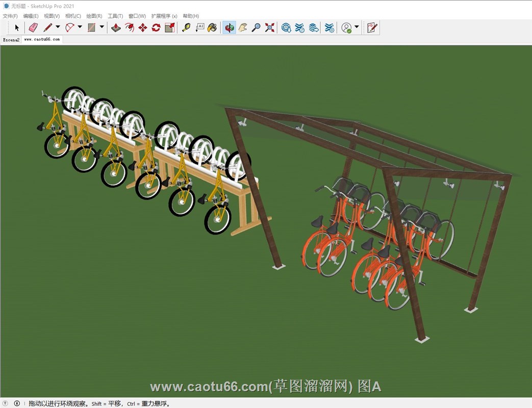Viewport: 532px width, 408px height.
Task: Activate the Push/Pull tool
Action: tap(116, 28)
